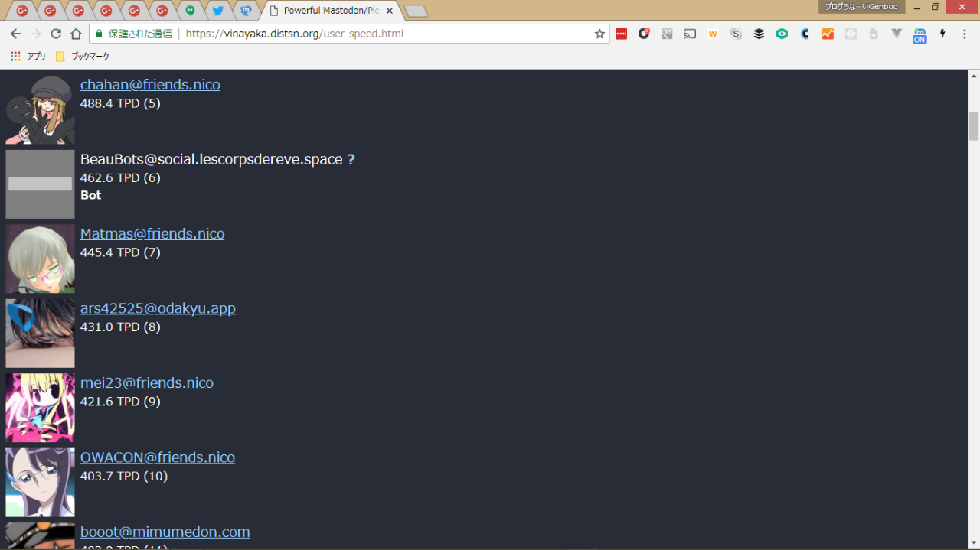Click the mei23 avatar image
This screenshot has width=980, height=550.
coord(40,408)
